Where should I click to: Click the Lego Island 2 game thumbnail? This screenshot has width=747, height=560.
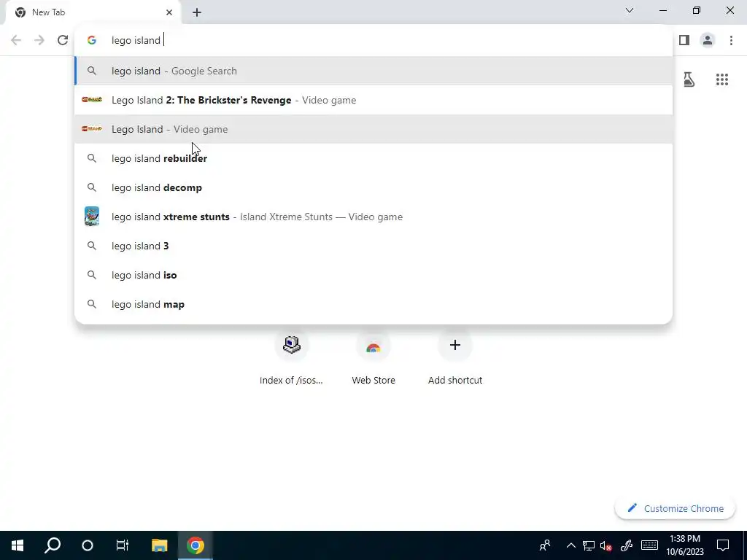(92, 99)
